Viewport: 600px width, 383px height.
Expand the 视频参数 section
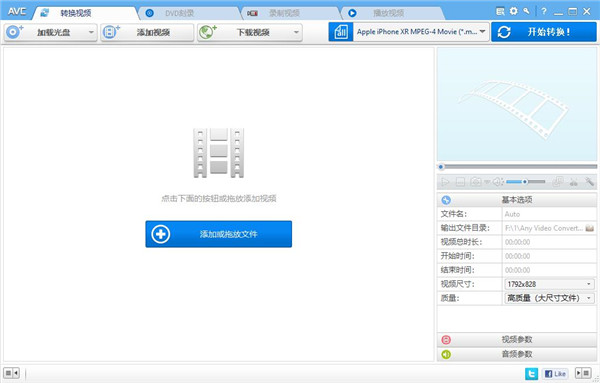pyautogui.click(x=517, y=339)
